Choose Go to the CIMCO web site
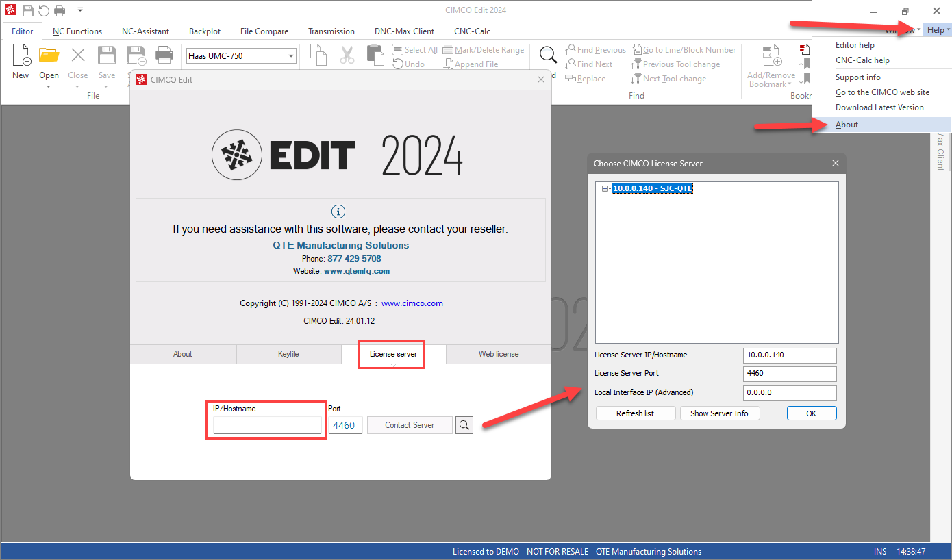This screenshot has width=952, height=560. tap(881, 92)
